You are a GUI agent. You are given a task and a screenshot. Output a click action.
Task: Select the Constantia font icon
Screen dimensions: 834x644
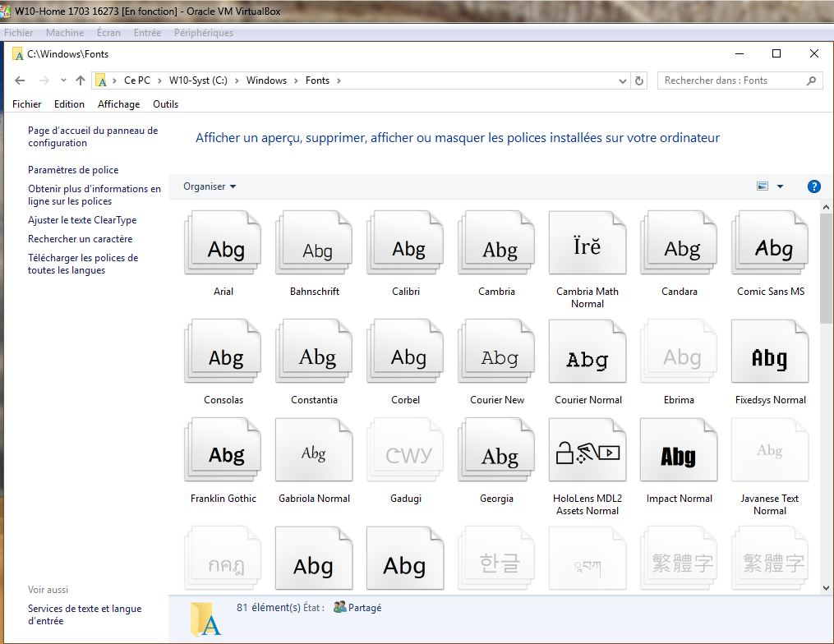pos(315,351)
